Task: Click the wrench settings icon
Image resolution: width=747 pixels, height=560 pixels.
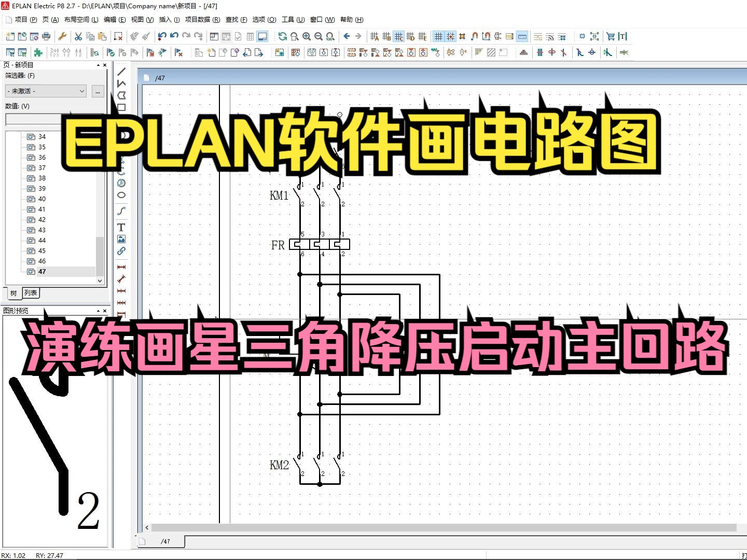Action: (62, 36)
